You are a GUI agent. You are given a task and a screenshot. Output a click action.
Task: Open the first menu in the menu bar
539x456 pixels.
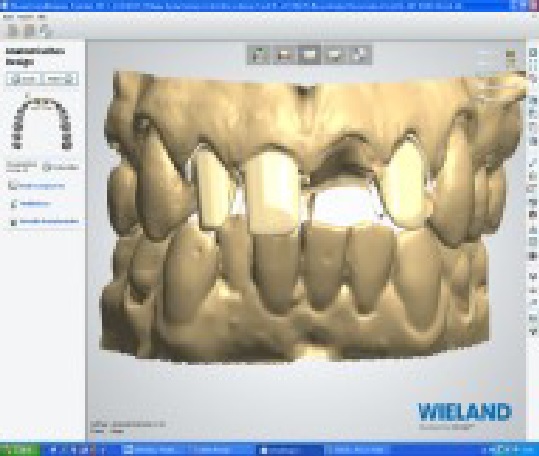tap(8, 17)
